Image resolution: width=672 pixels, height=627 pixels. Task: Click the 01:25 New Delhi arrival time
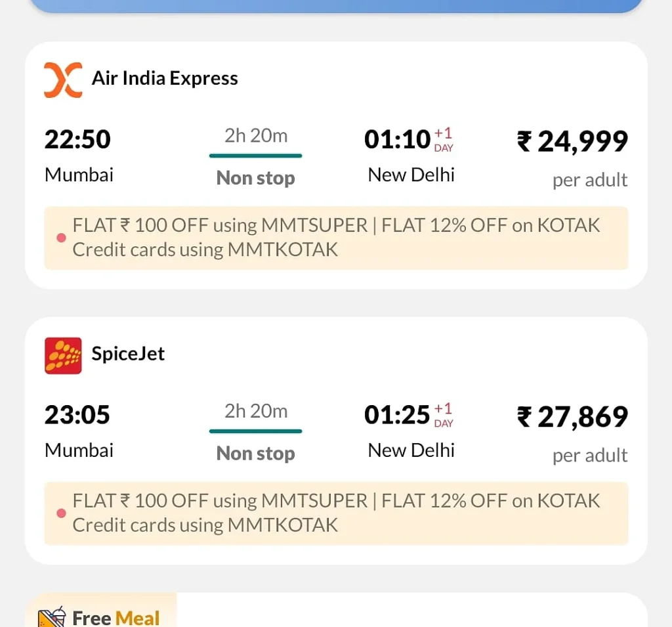pyautogui.click(x=398, y=416)
